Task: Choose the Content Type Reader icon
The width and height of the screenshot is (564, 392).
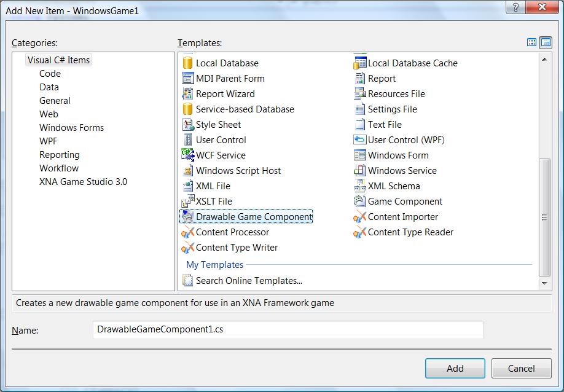Action: tap(359, 232)
